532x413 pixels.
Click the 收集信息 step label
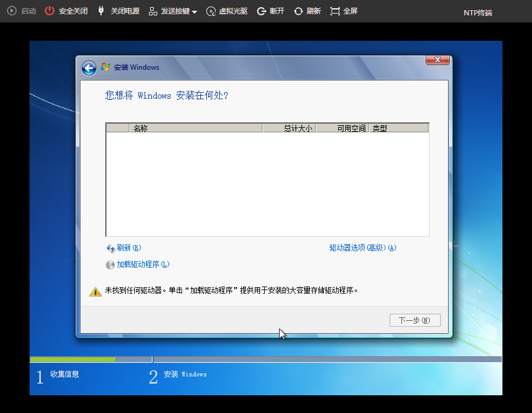coord(64,374)
